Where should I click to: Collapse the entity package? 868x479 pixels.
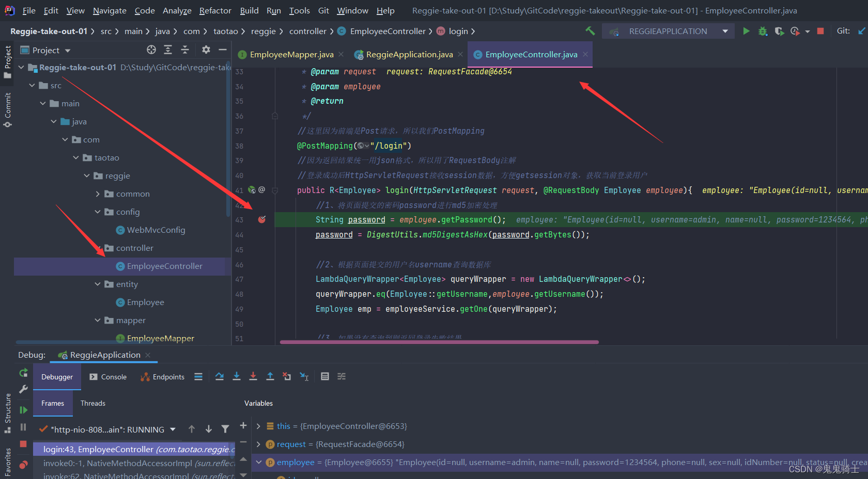click(x=98, y=284)
